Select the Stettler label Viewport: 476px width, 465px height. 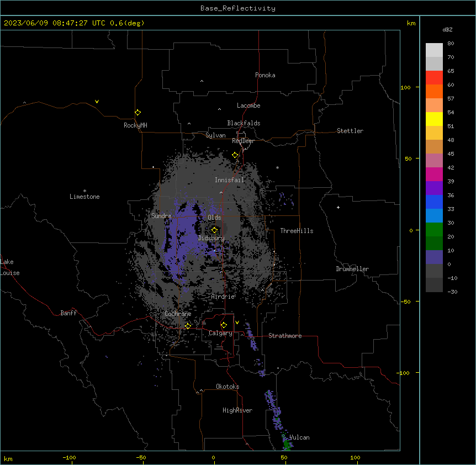tap(350, 131)
